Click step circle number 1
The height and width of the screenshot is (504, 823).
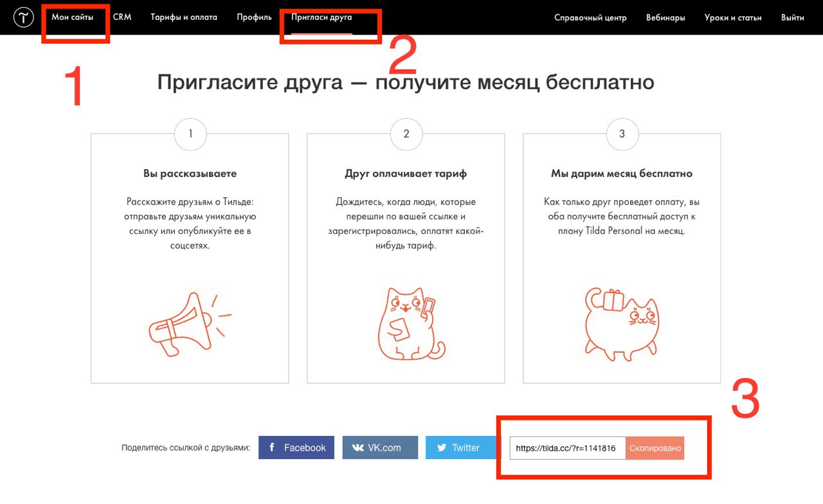[190, 134]
